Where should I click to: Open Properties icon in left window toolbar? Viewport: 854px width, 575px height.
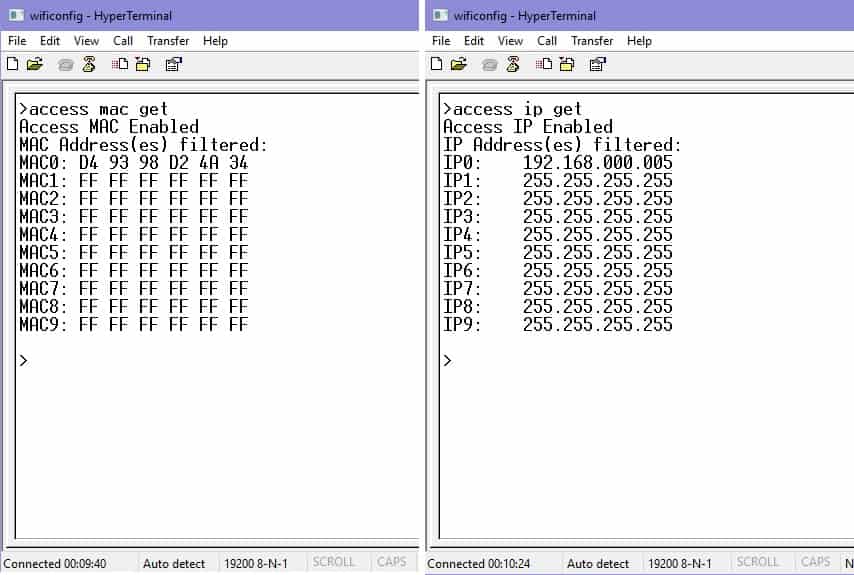(174, 64)
